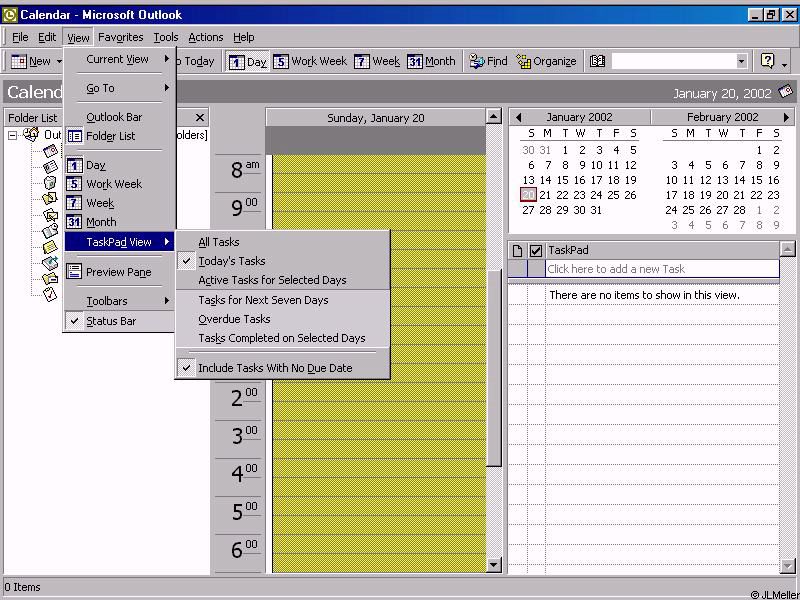Open the Actions menu
This screenshot has width=800, height=600.
[x=206, y=37]
